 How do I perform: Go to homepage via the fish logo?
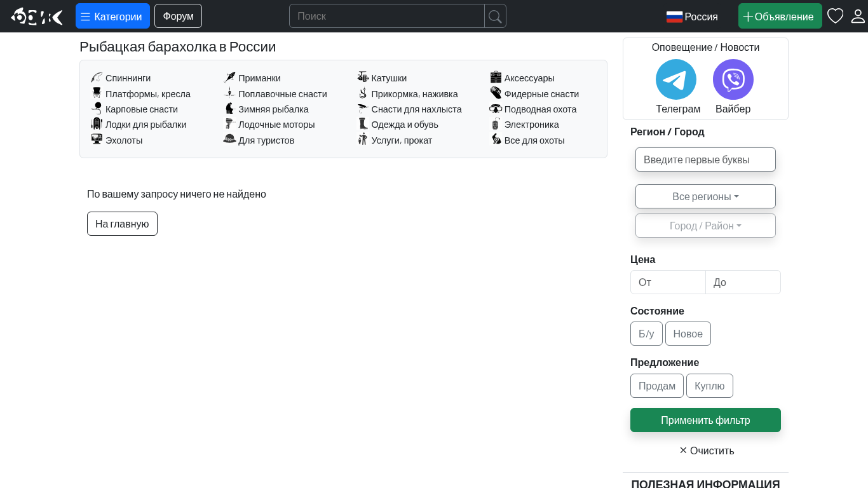click(x=37, y=17)
